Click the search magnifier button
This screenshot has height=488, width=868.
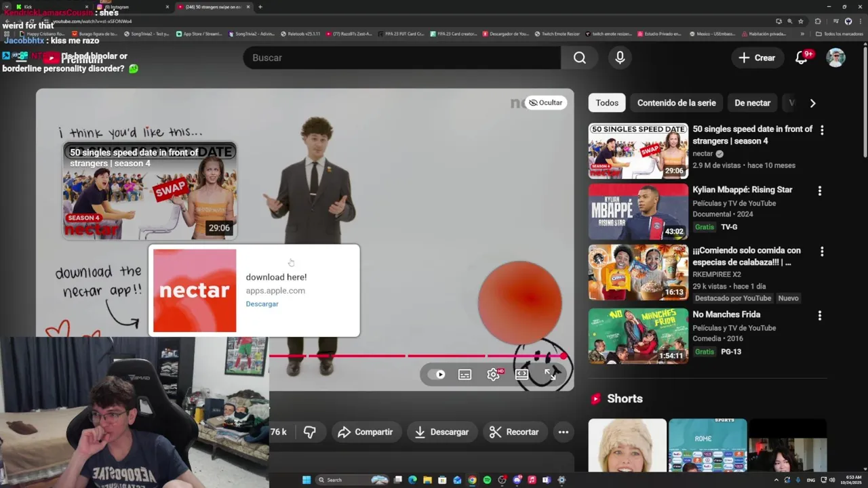pyautogui.click(x=580, y=58)
